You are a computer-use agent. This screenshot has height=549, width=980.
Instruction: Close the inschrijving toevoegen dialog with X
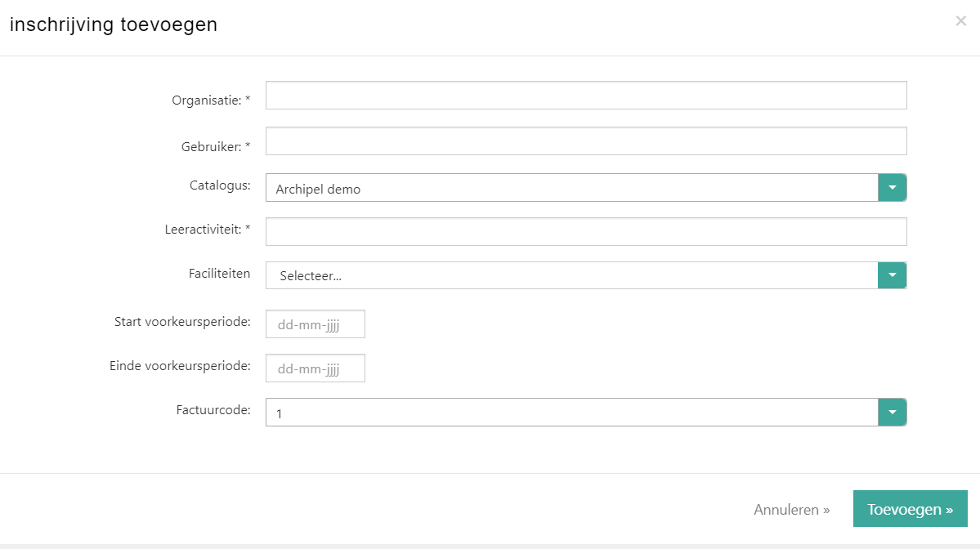tap(960, 21)
